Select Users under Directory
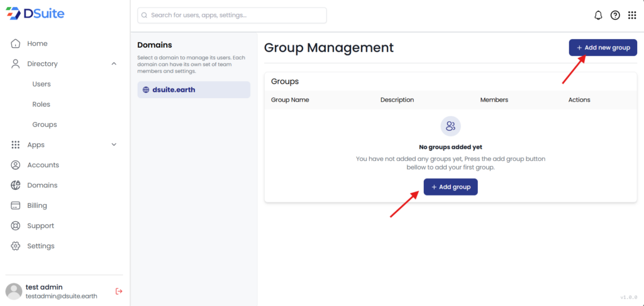644x306 pixels. tap(42, 84)
